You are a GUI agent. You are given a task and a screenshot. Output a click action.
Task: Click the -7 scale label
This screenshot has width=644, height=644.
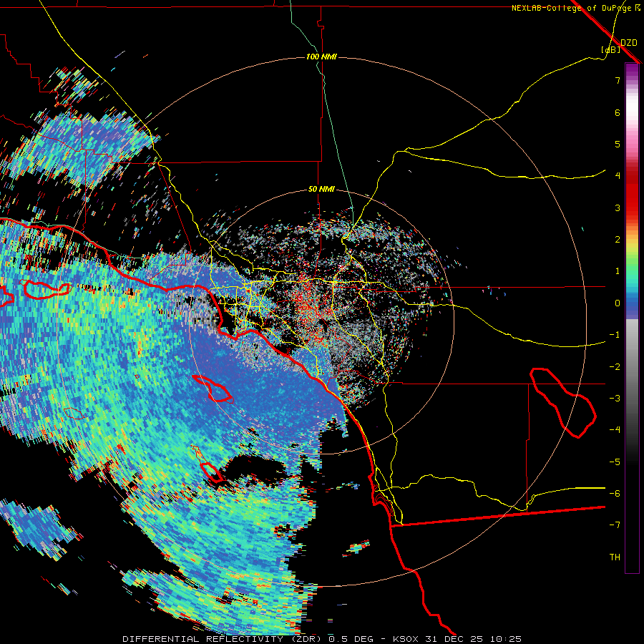point(615,525)
